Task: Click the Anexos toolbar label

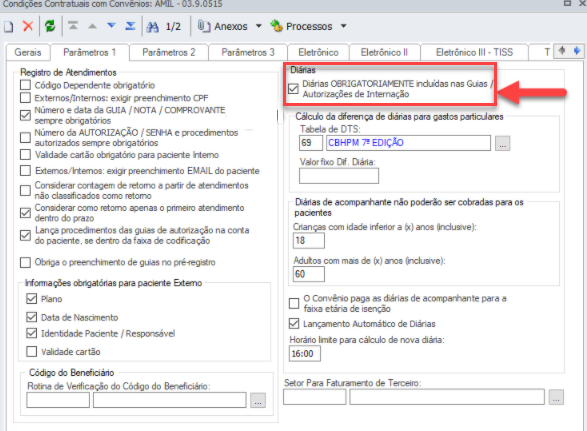Action: [x=231, y=27]
